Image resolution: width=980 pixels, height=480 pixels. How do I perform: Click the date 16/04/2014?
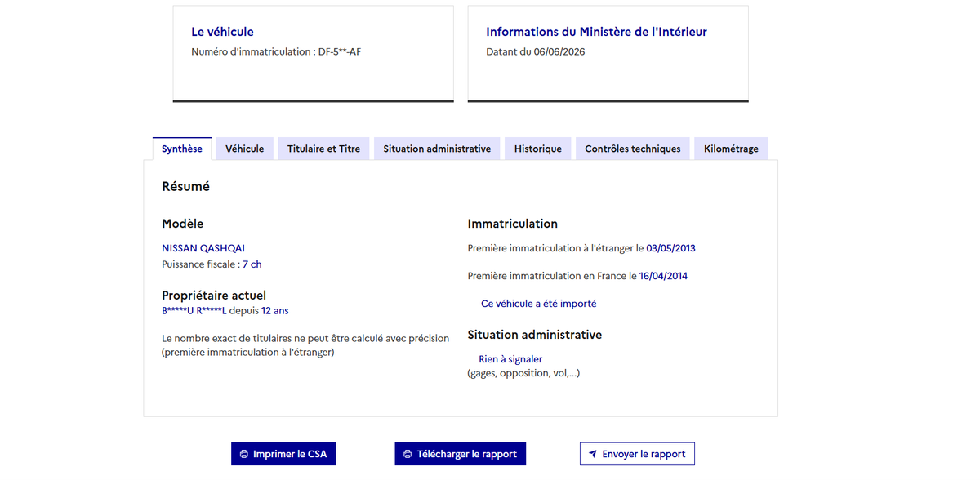pyautogui.click(x=663, y=276)
